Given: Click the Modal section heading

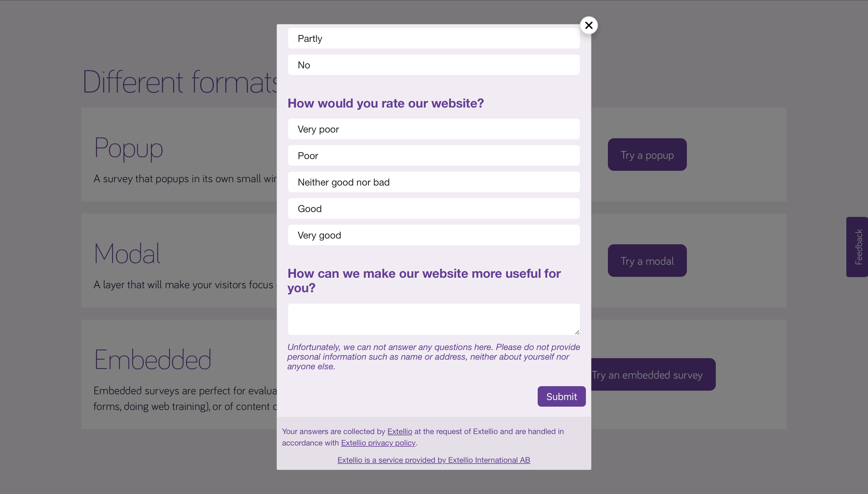Looking at the screenshot, I should coord(127,252).
